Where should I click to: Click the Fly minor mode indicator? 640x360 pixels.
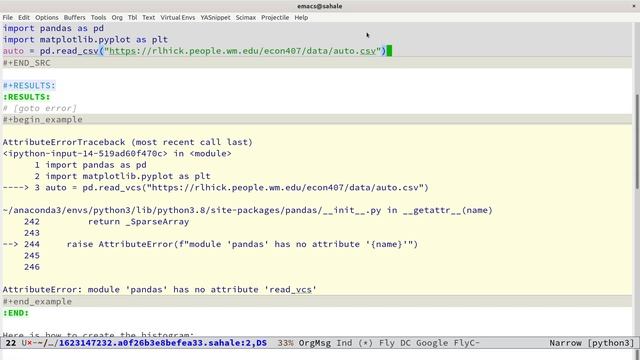point(387,343)
